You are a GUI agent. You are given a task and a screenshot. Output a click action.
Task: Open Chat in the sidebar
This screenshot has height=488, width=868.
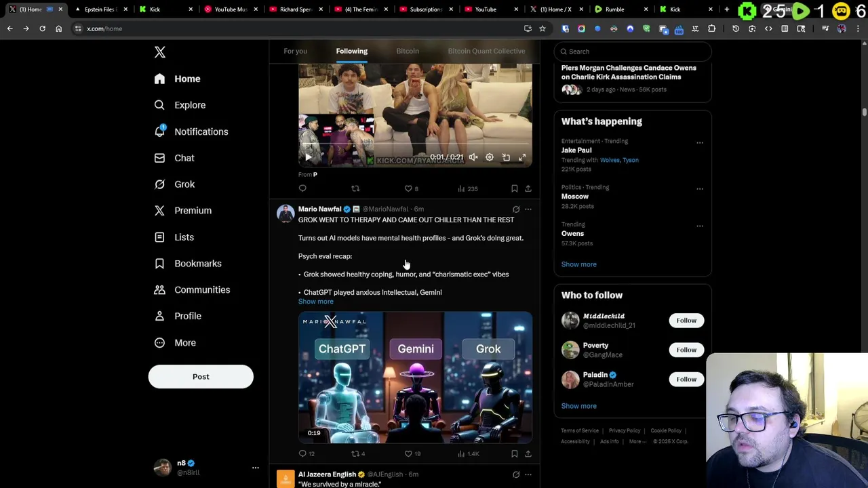coord(174,158)
